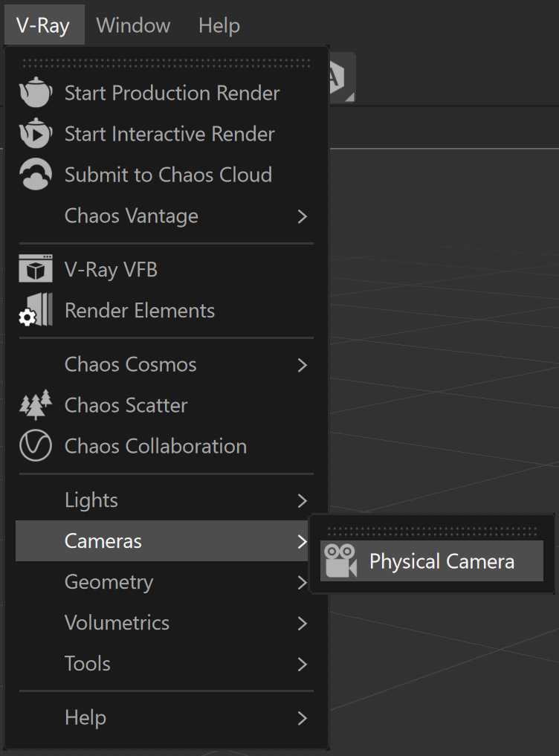Screen dimensions: 559x756
Task: Launch Chaos Scatter
Action: pos(164,405)
